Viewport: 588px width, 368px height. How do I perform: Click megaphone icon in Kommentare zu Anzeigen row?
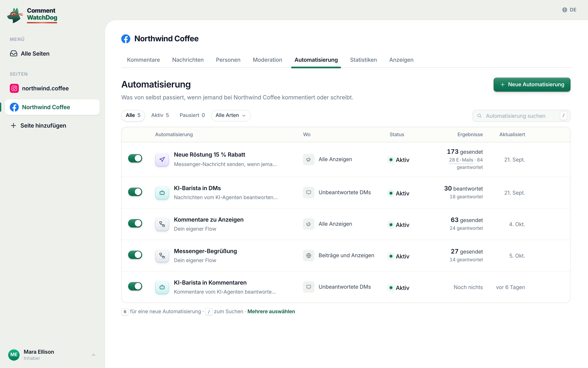tap(308, 224)
